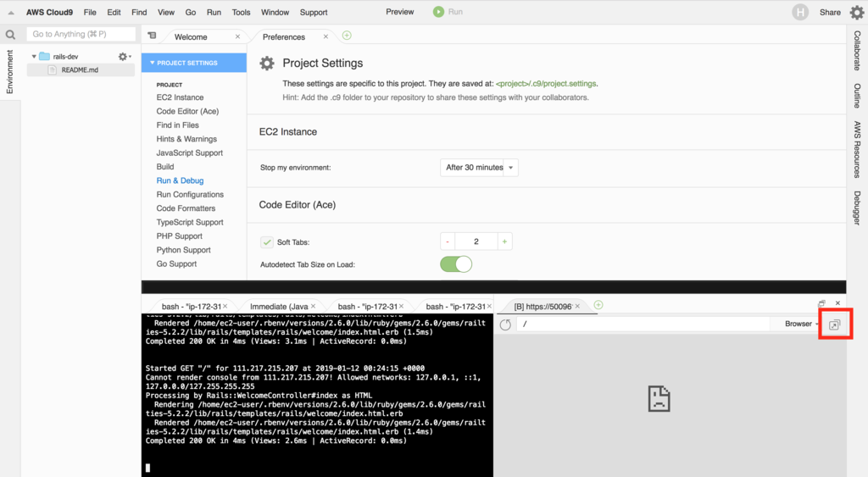Open the Outline side panel
Viewport: 868px width, 477px height.
[857, 96]
